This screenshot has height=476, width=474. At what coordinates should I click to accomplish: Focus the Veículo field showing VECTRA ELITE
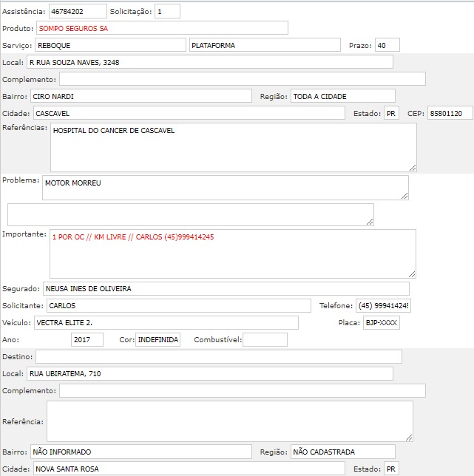tap(166, 322)
